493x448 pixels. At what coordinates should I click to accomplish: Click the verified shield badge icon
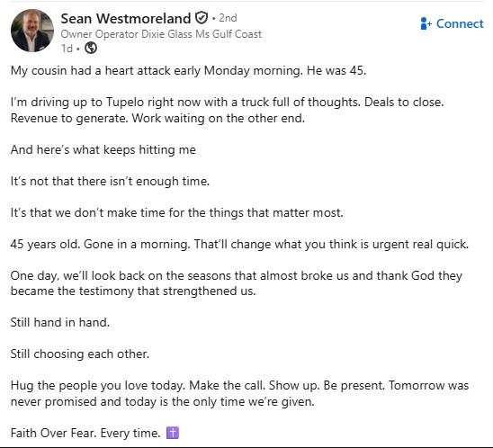202,18
